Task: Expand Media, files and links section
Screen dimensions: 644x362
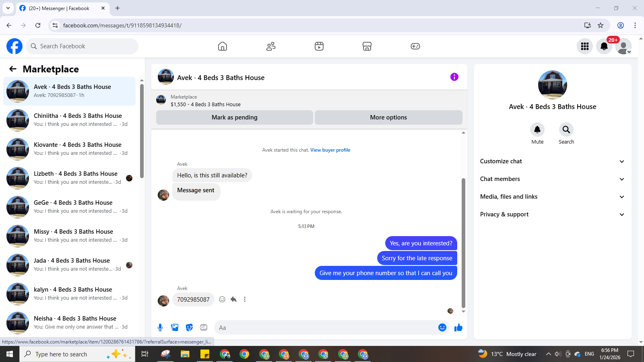Action: click(x=552, y=197)
